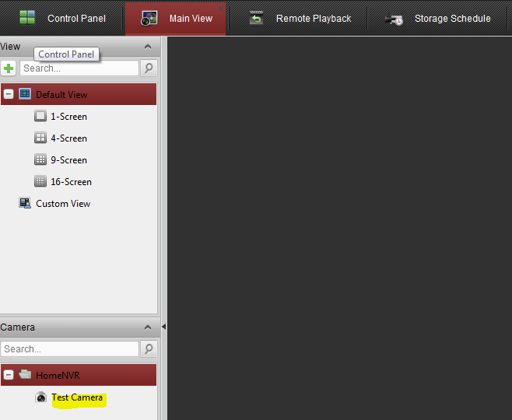Image resolution: width=512 pixels, height=420 pixels.
Task: Select the 9-Screen grid icon
Action: tap(40, 160)
